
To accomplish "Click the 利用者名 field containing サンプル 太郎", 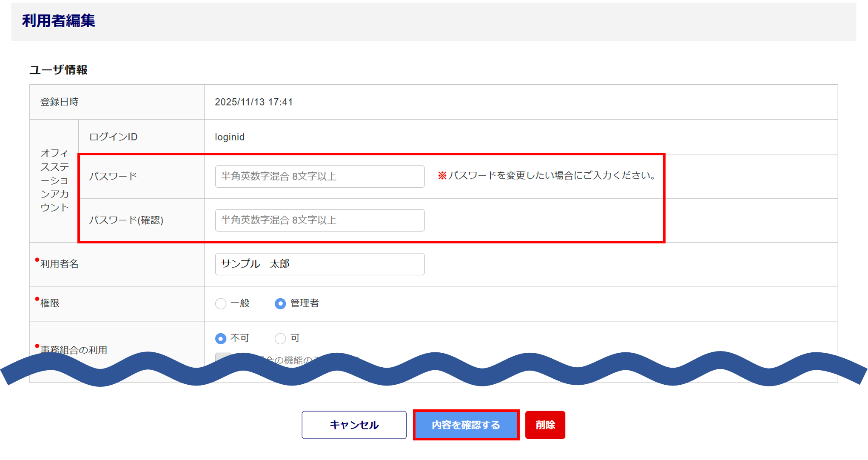I will click(319, 264).
